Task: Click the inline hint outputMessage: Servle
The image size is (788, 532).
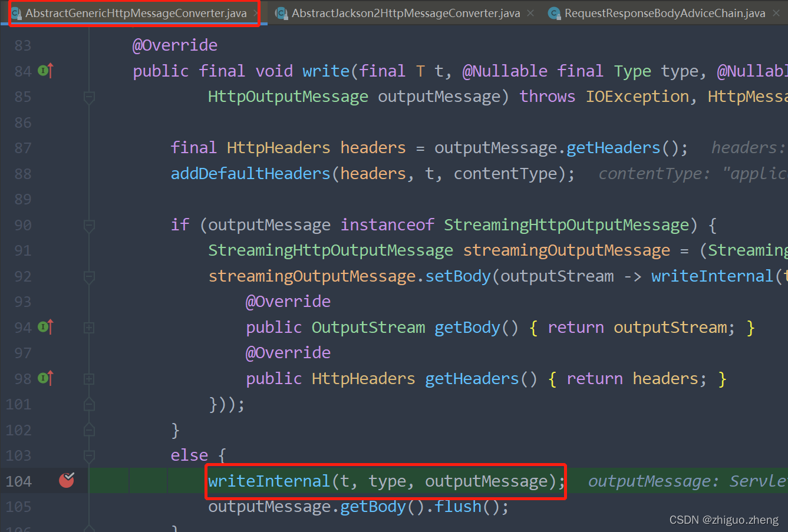Action: click(x=687, y=481)
